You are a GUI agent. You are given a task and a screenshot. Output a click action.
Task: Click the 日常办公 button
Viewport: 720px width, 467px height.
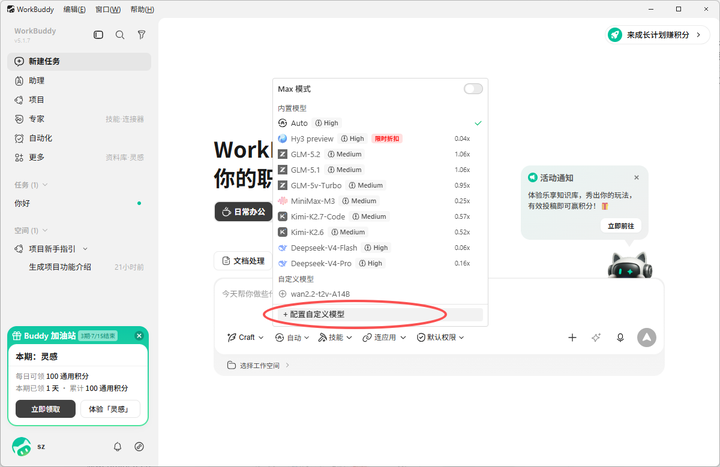tap(243, 212)
